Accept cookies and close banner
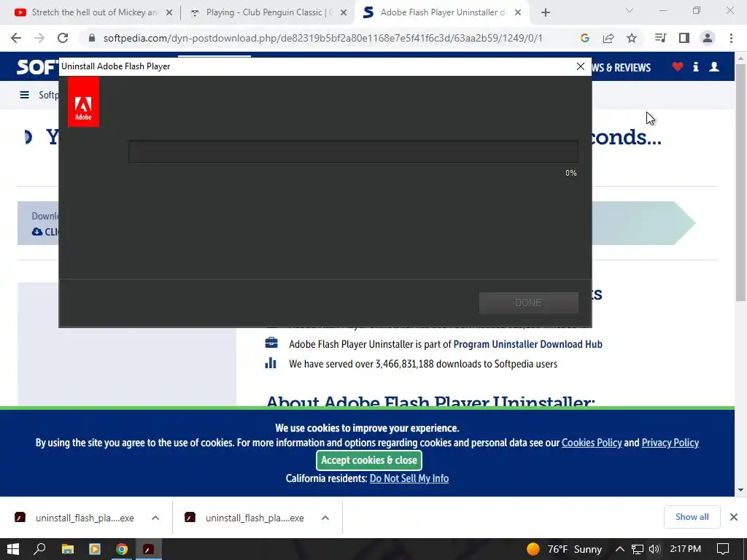This screenshot has width=747, height=560. point(368,460)
